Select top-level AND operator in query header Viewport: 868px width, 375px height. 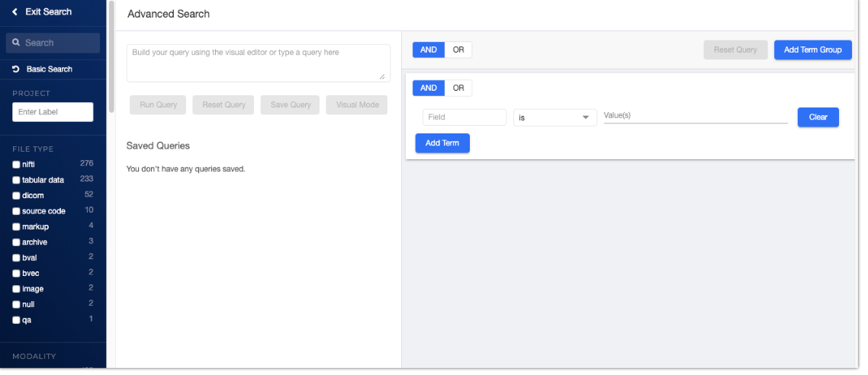coord(429,50)
